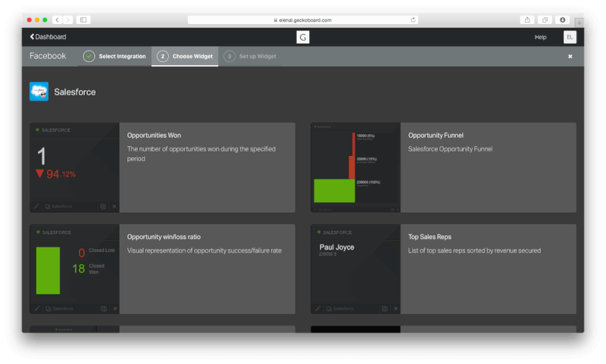Click the browser back arrow
The image size is (606, 364).
point(58,20)
